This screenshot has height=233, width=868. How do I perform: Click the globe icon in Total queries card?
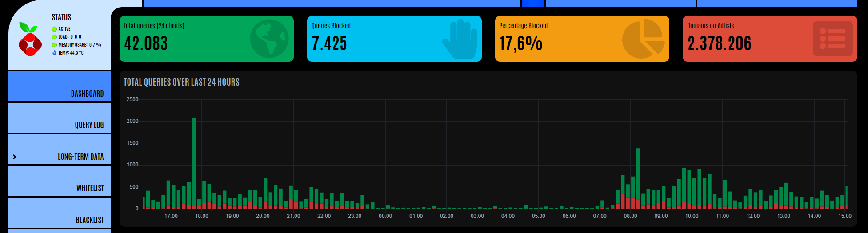[x=269, y=39]
